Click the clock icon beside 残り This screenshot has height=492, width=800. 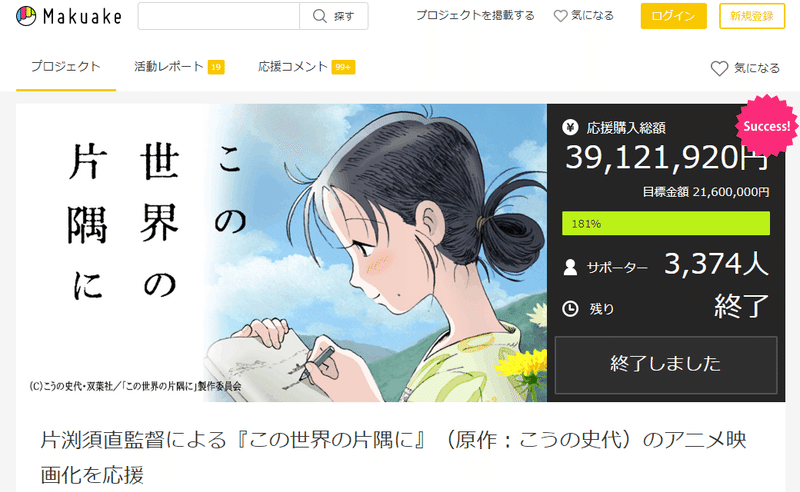(570, 308)
